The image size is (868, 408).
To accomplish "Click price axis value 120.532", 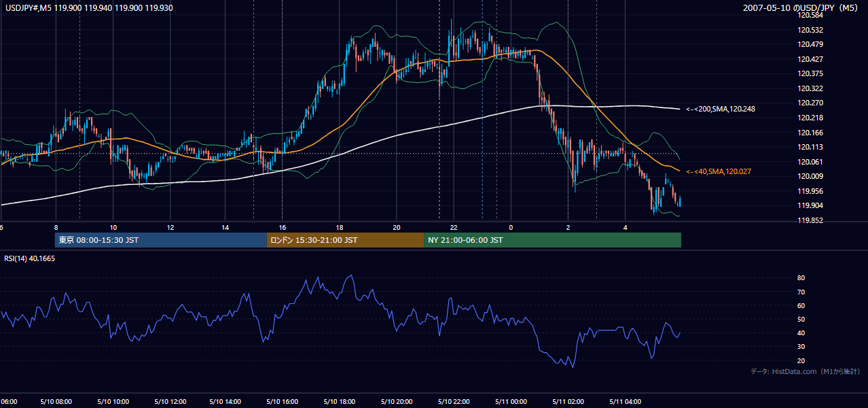I will (x=811, y=30).
